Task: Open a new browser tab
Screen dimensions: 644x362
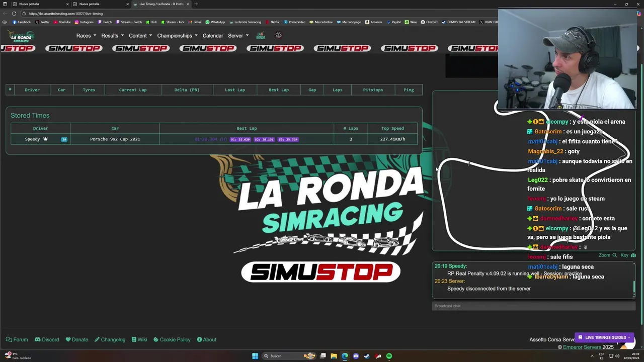Action: [x=196, y=4]
